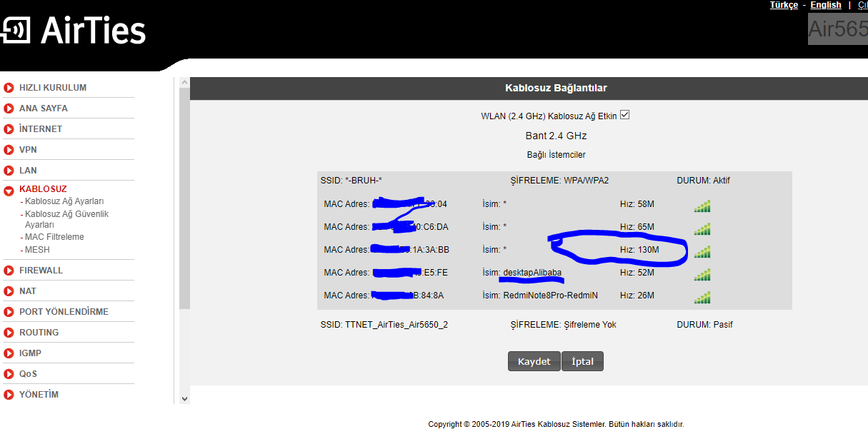This screenshot has height=444, width=868.
Task: Click the sidebar scrollbar up arrow
Action: coord(184,83)
